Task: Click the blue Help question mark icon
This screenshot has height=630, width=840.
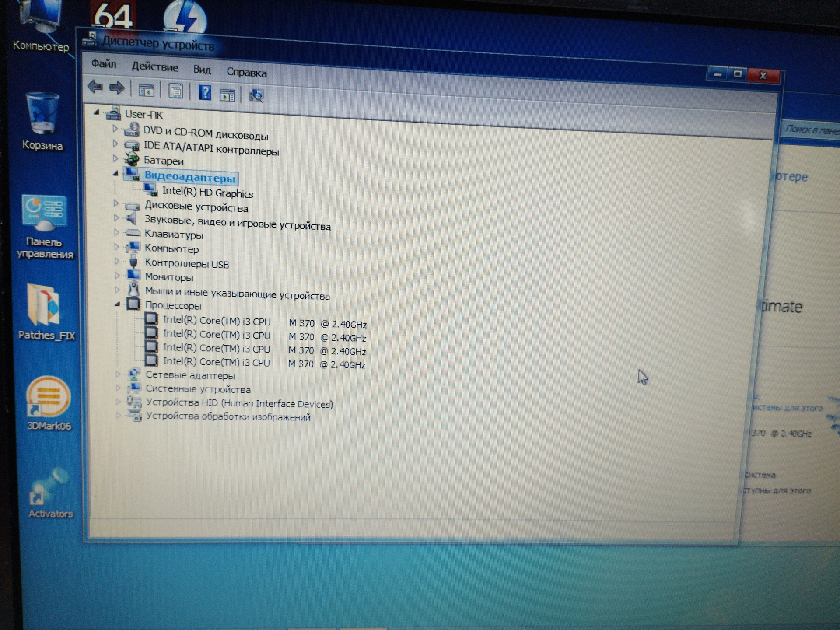Action: 205,92
